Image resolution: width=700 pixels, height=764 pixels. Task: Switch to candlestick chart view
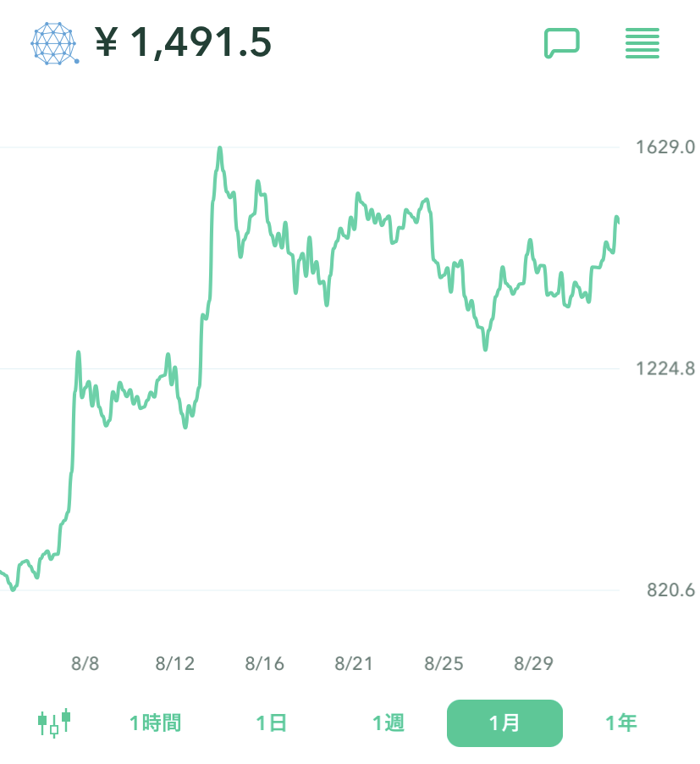click(x=54, y=722)
